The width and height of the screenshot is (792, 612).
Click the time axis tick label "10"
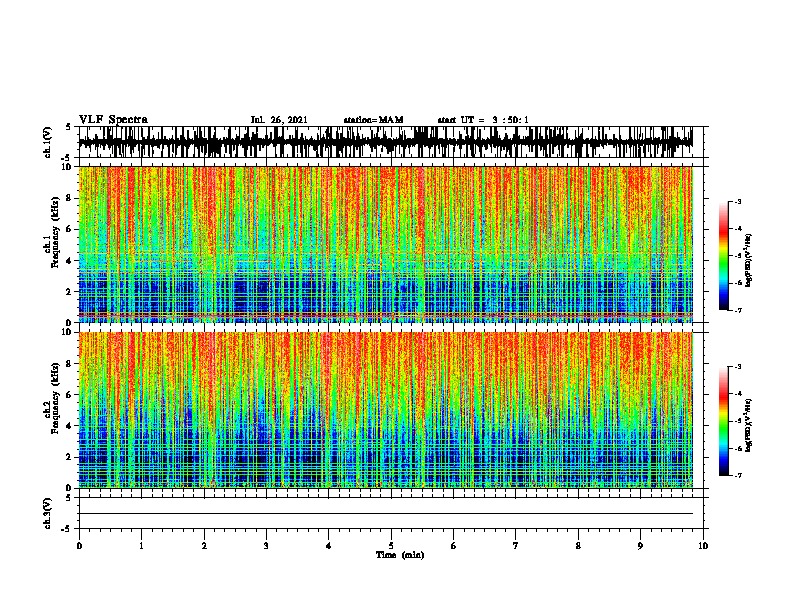coord(703,545)
